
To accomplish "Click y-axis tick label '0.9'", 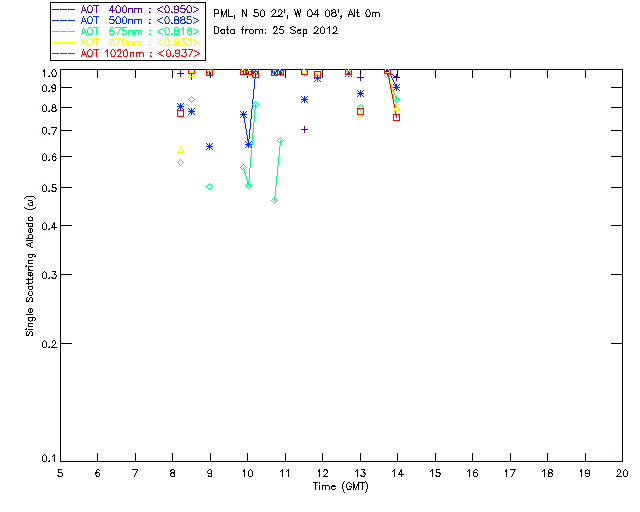I will click(x=49, y=88).
